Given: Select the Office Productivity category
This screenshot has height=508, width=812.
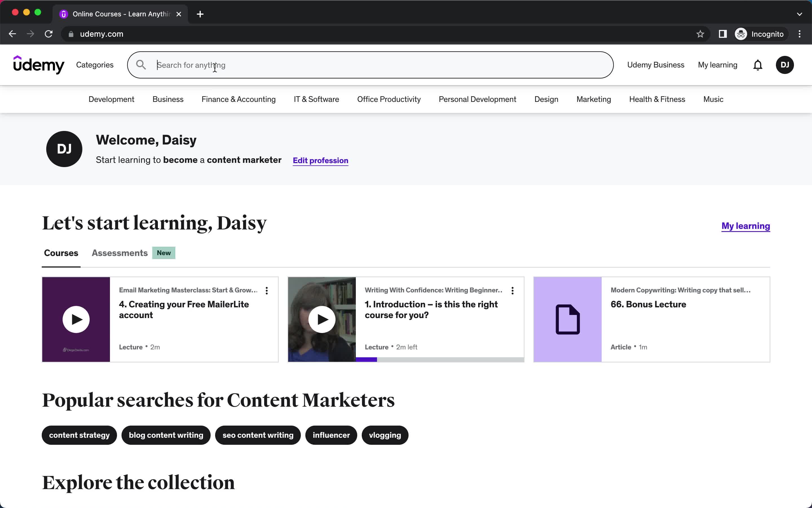Looking at the screenshot, I should click(389, 99).
